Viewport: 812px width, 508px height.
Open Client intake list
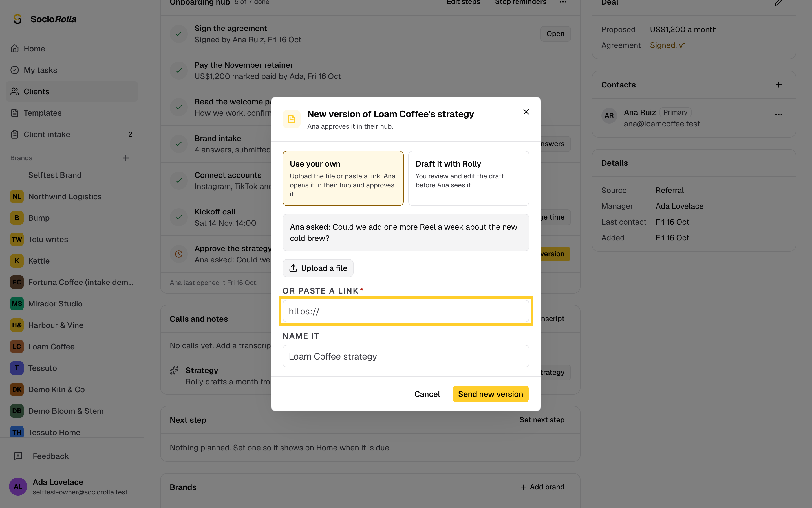pos(72,134)
